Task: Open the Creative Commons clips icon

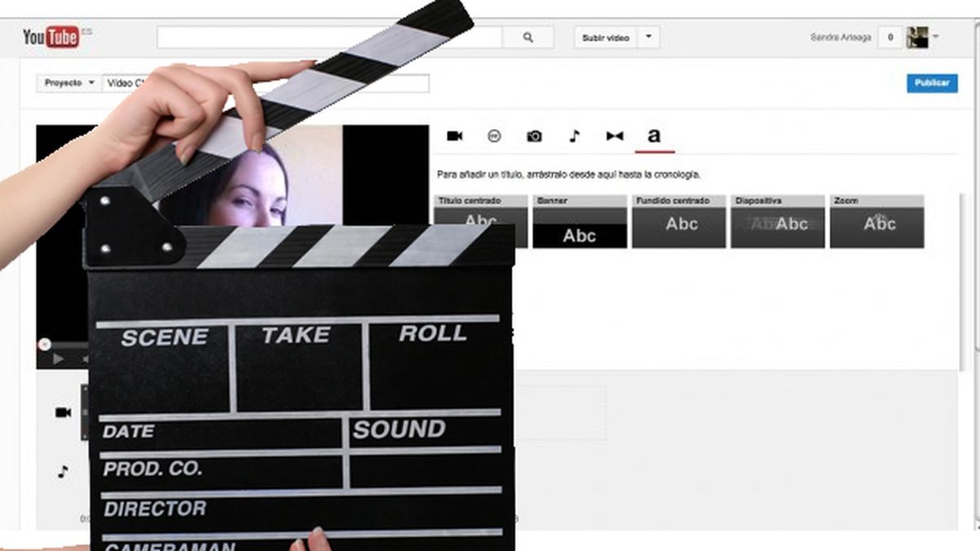Action: coord(494,136)
